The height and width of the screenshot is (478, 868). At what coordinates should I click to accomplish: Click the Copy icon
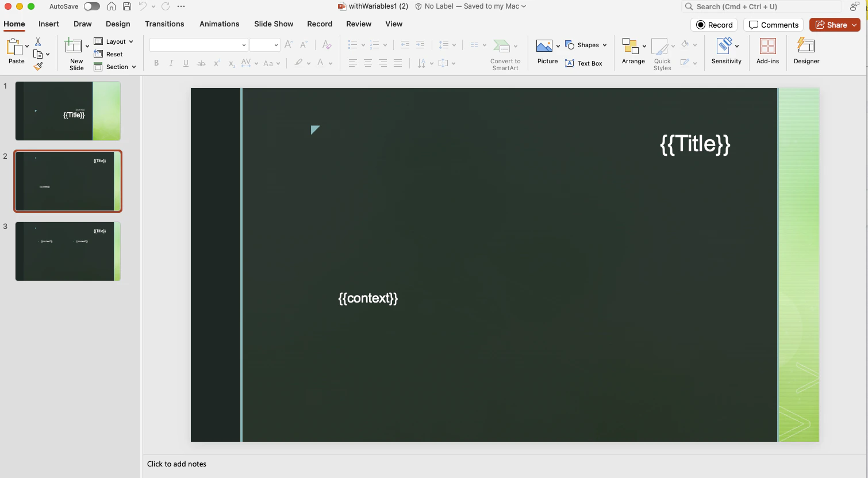[38, 54]
